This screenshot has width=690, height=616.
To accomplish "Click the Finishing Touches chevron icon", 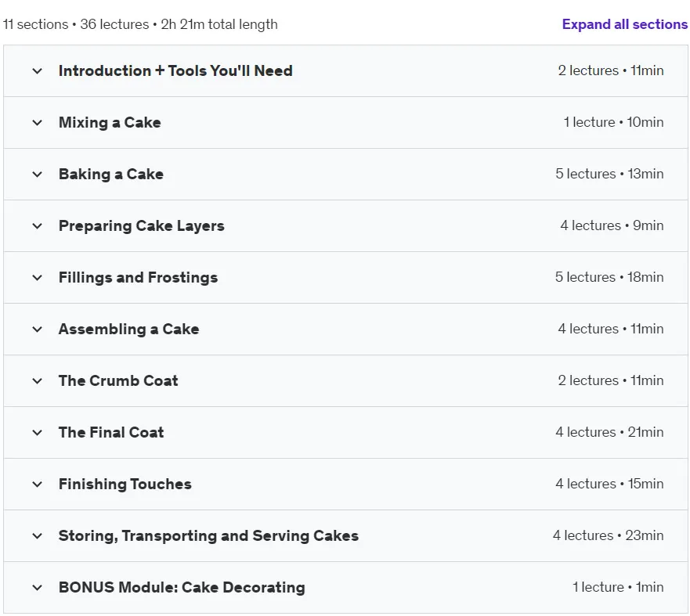I will point(38,484).
